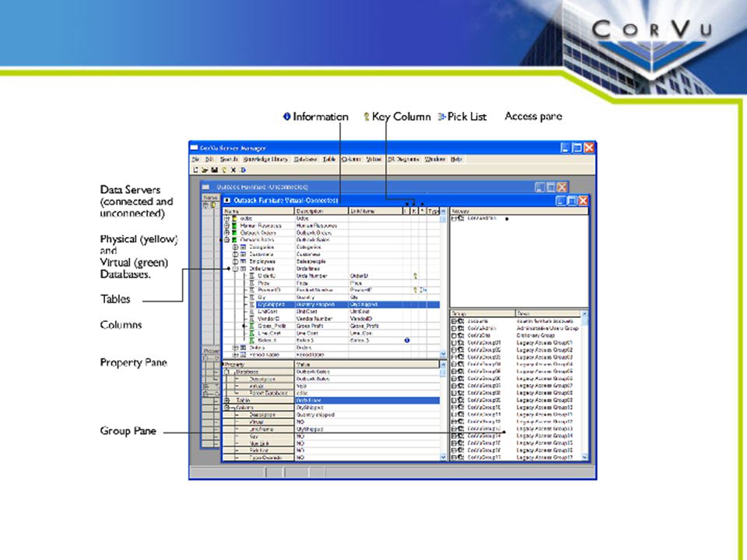Expand the Table row in Property pane

[x=227, y=401]
